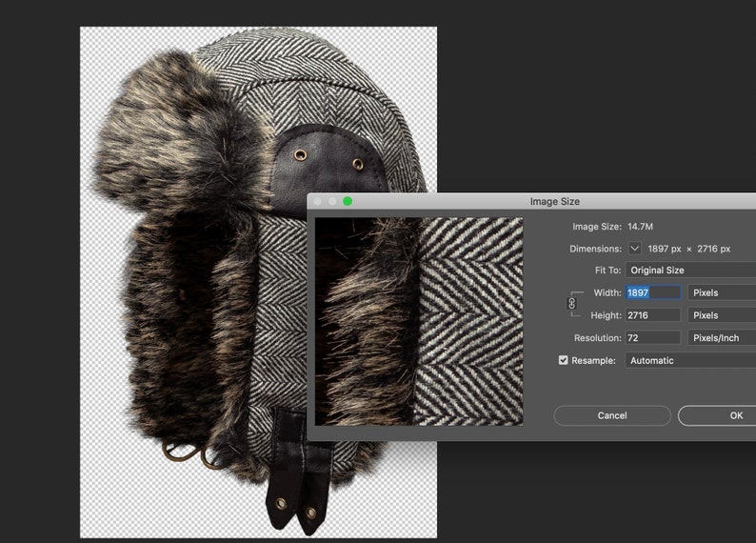Click the Height field showing 2716
The width and height of the screenshot is (756, 543).
(653, 315)
